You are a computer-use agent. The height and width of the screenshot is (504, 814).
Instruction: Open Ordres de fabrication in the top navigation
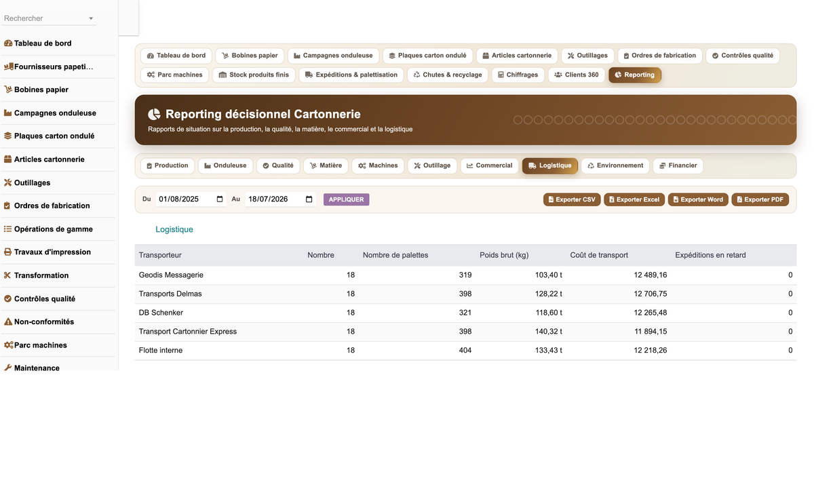[660, 56]
